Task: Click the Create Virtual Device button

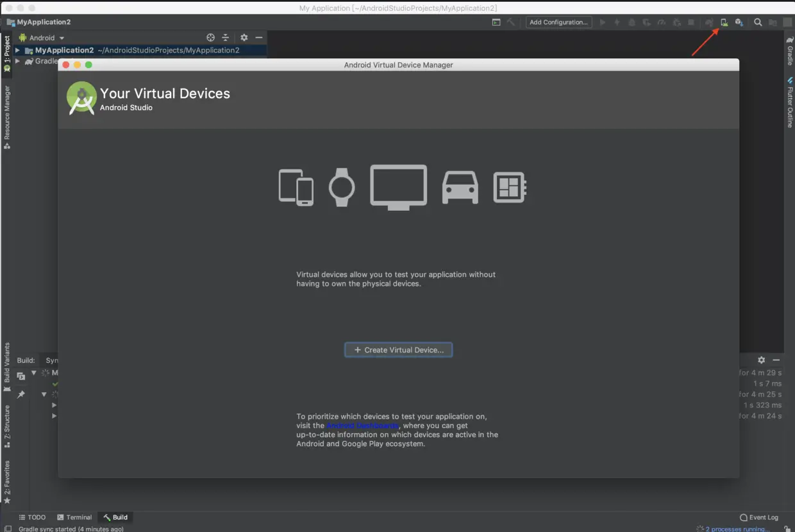Action: tap(399, 350)
